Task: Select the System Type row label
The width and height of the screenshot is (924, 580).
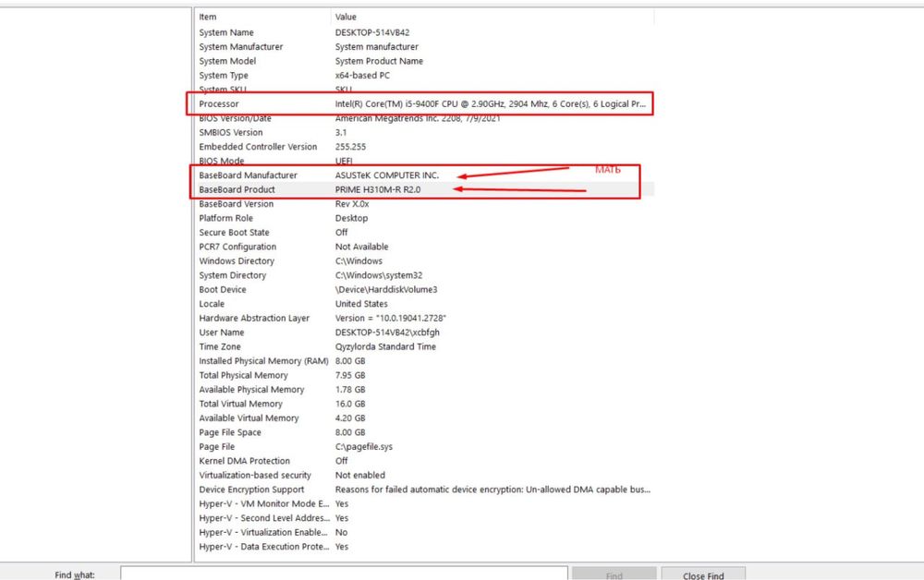Action: coord(224,76)
